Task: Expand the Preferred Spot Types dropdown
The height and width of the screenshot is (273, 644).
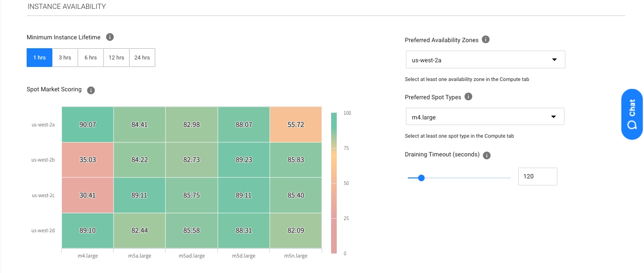Action: [x=485, y=116]
